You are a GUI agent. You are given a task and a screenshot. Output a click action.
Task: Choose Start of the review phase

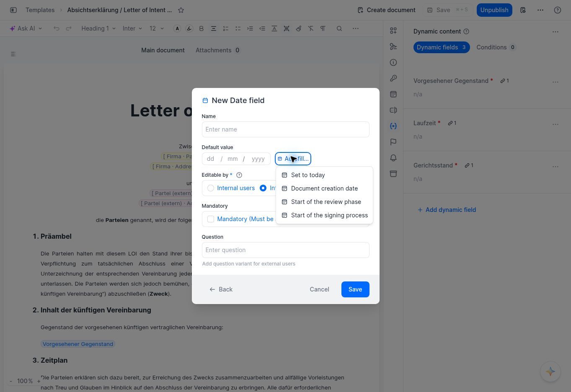coord(324,202)
